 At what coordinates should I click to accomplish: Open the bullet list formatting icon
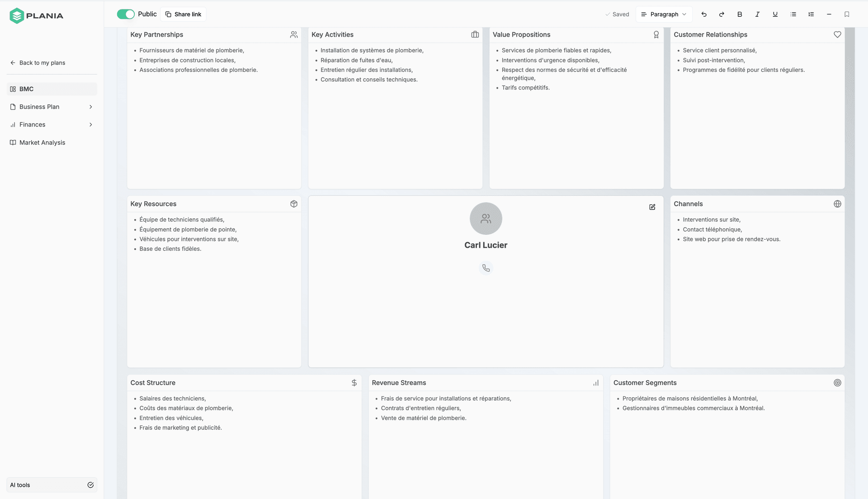tap(793, 14)
